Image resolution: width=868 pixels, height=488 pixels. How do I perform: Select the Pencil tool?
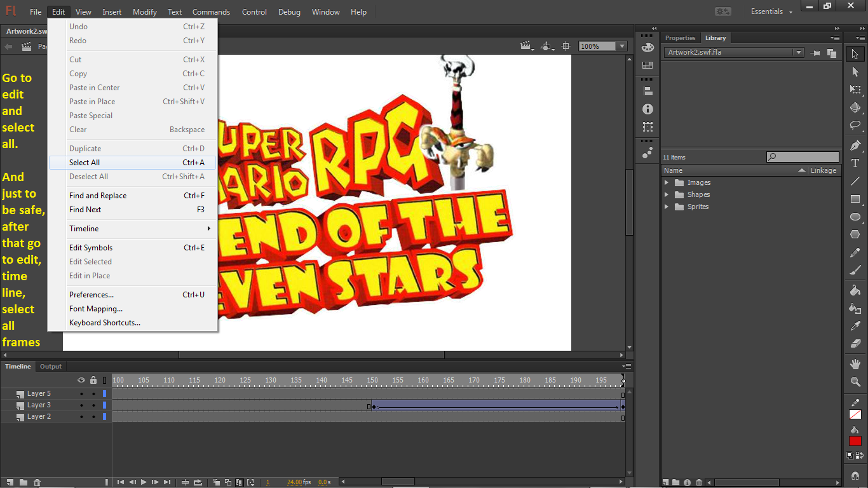(x=855, y=253)
